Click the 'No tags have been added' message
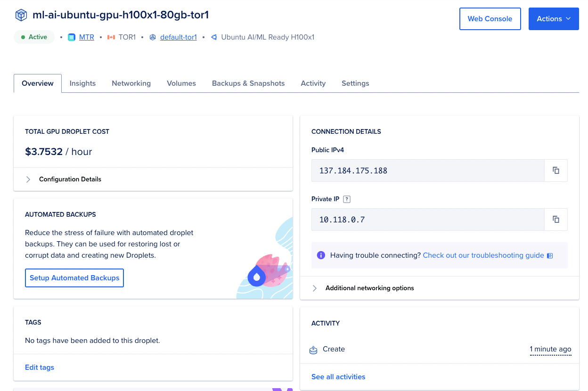 (92, 341)
